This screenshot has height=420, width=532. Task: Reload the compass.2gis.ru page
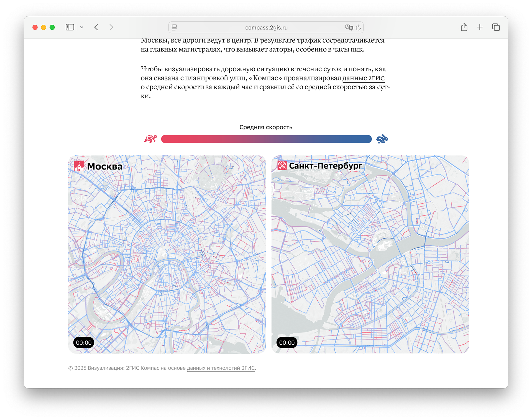(x=358, y=27)
